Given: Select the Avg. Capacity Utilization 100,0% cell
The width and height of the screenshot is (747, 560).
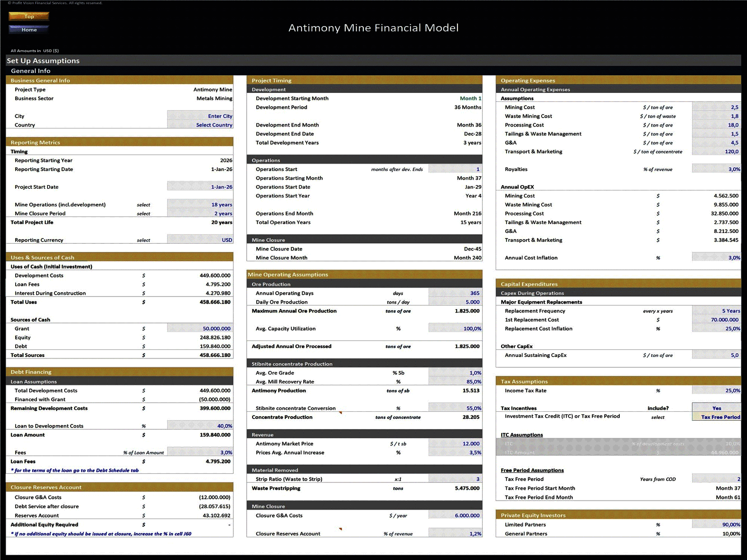Looking at the screenshot, I should (455, 329).
